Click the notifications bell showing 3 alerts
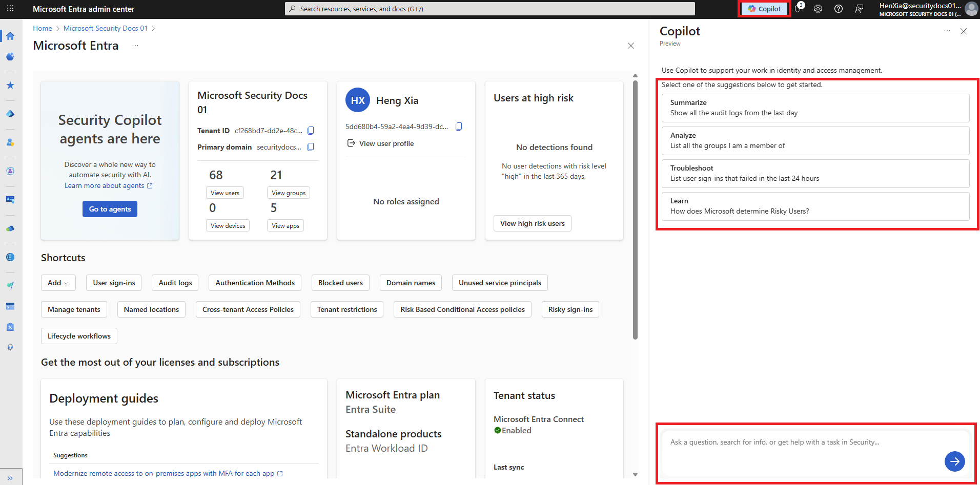The height and width of the screenshot is (485, 980). 798,9
